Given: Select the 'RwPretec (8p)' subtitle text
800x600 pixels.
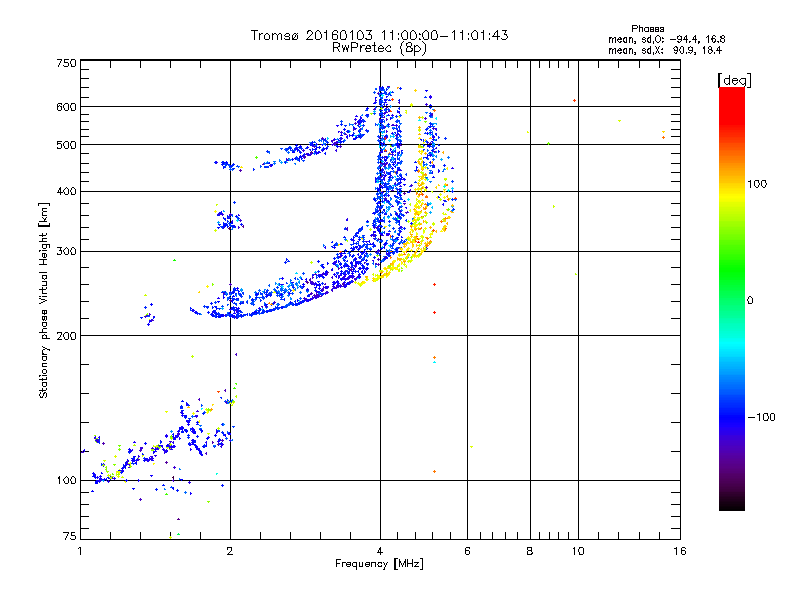Looking at the screenshot, I should pos(379,48).
